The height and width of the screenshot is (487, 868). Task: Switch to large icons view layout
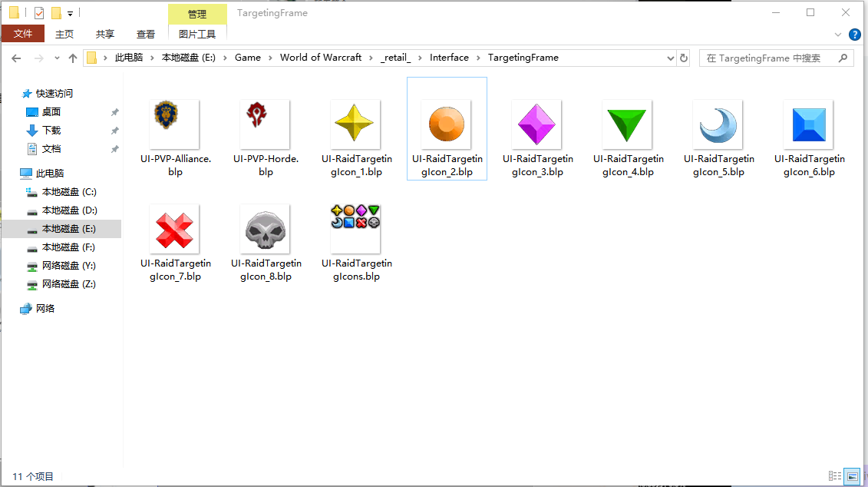click(852, 476)
